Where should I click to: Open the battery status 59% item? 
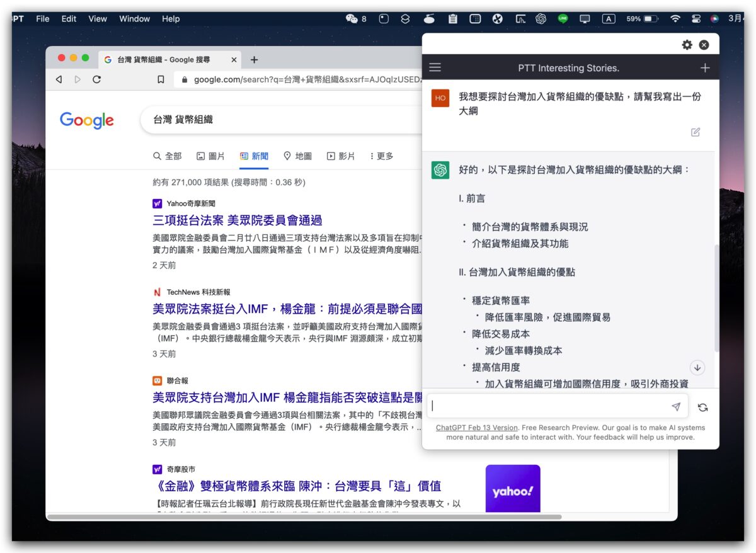pos(642,19)
